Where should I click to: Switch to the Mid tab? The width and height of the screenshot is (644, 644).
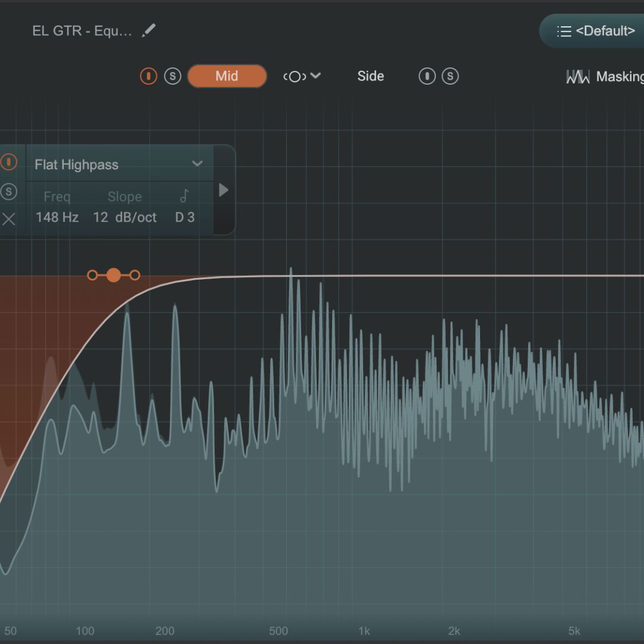coord(227,76)
